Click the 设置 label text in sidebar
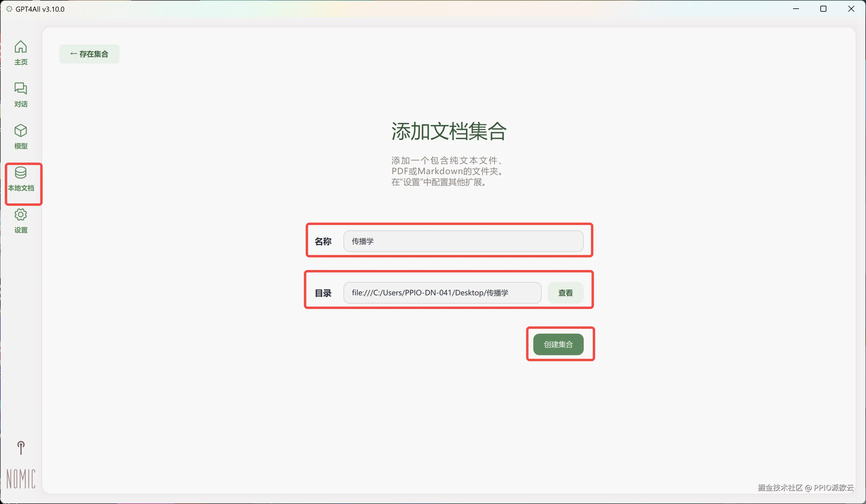Viewport: 866px width, 504px height. [21, 230]
